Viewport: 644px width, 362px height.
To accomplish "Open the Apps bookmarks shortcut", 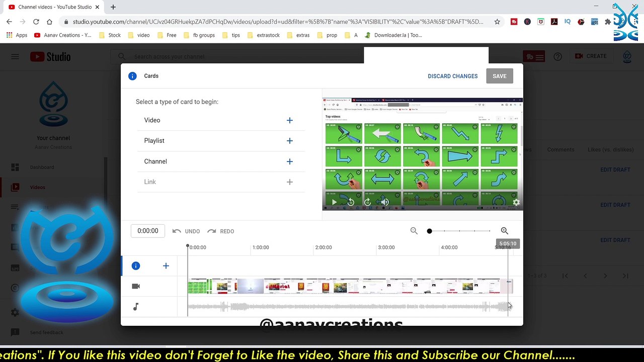I will click(17, 35).
